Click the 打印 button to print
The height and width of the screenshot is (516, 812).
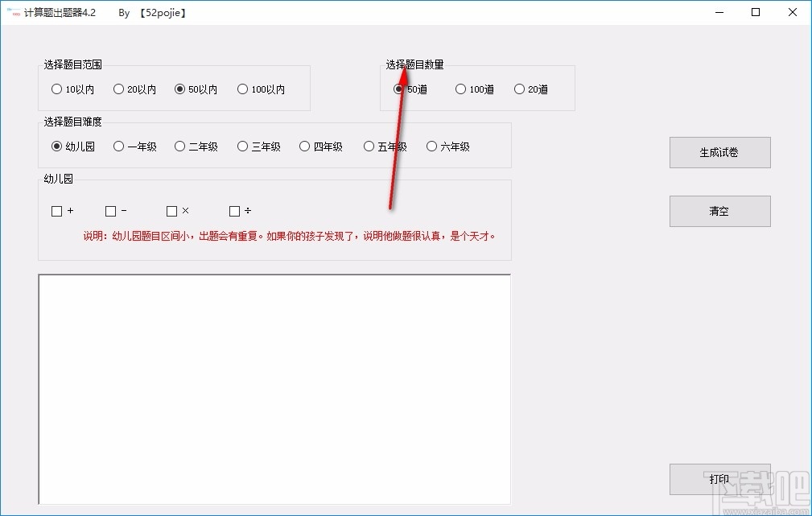[x=719, y=479]
